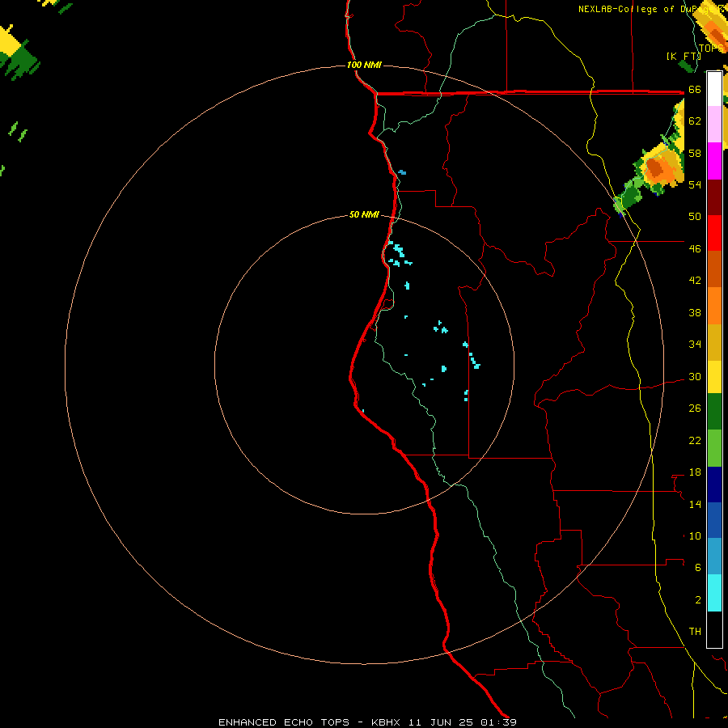Screen dimensions: 728x728
Task: Click the '100 NMI' range ring label
Action: pos(364,65)
